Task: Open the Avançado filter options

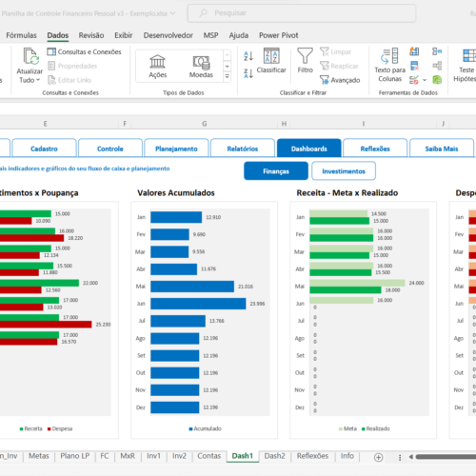Action: pyautogui.click(x=340, y=80)
